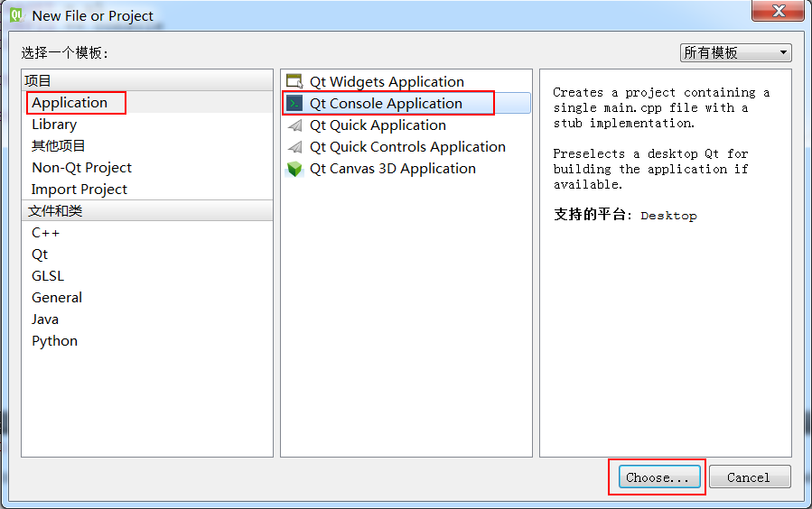The width and height of the screenshot is (812, 509).
Task: Click the Cancel button
Action: [750, 477]
